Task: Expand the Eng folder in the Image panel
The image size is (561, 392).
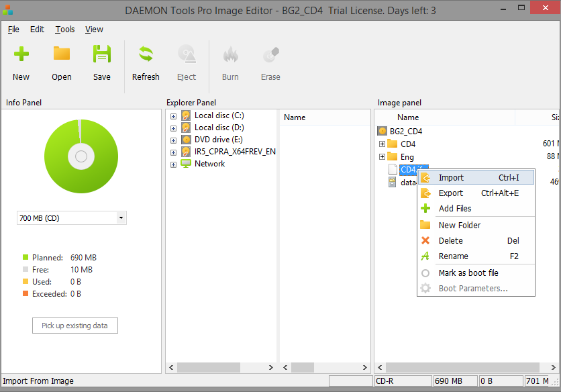Action: 382,157
